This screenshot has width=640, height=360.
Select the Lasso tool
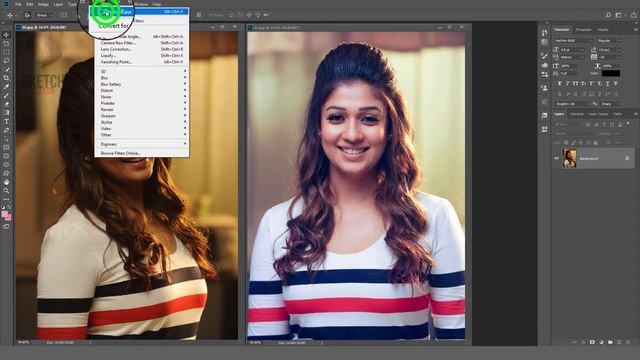coord(6,61)
